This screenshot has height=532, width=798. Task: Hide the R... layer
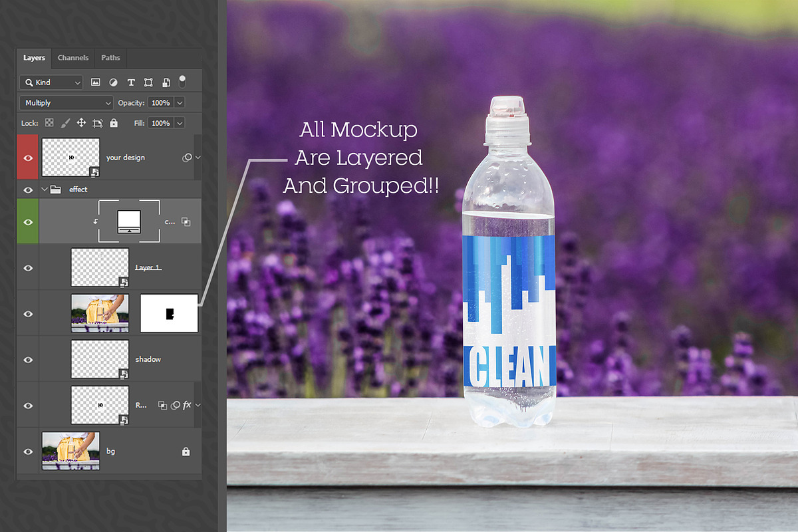[x=28, y=405]
